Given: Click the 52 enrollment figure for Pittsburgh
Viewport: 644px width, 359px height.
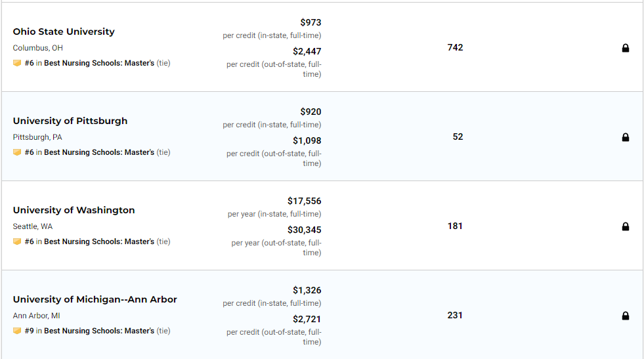Looking at the screenshot, I should 458,137.
